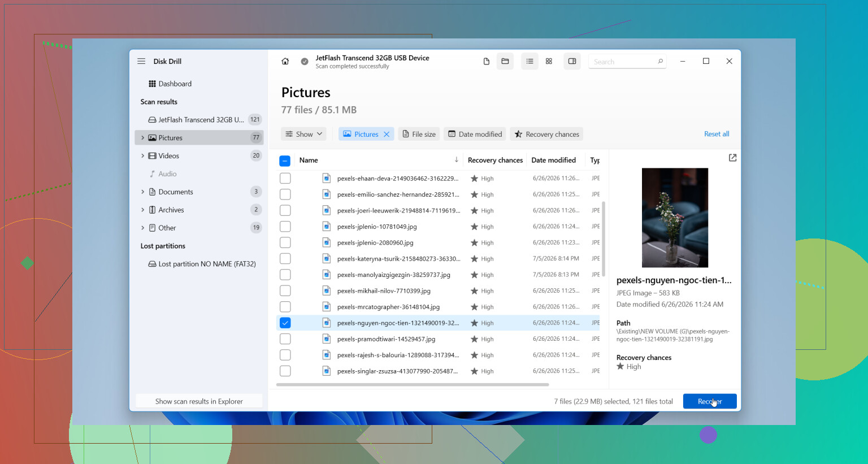The width and height of the screenshot is (868, 464).
Task: Switch to file view icon
Action: click(487, 61)
